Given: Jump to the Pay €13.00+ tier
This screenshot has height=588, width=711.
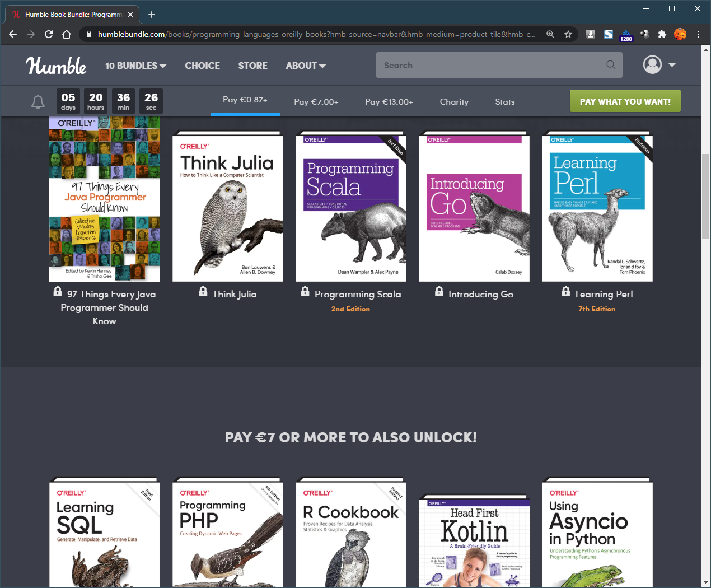Looking at the screenshot, I should [389, 102].
